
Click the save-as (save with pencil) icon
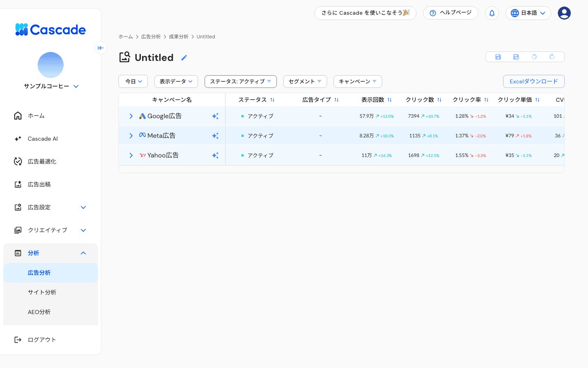point(516,57)
